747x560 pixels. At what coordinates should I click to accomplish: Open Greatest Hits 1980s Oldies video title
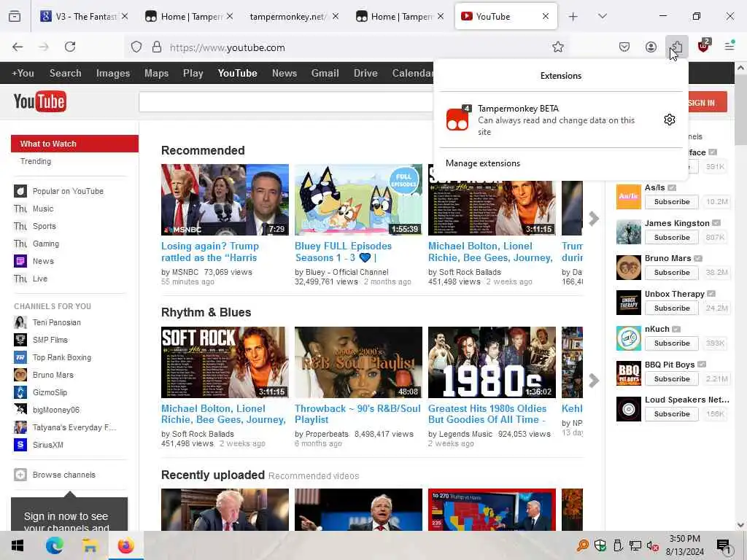point(487,414)
